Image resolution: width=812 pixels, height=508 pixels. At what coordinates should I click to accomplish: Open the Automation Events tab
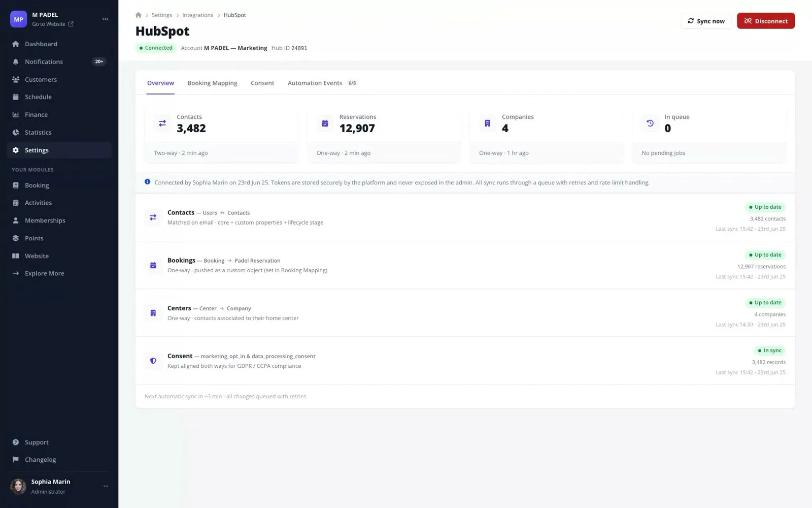tap(322, 83)
